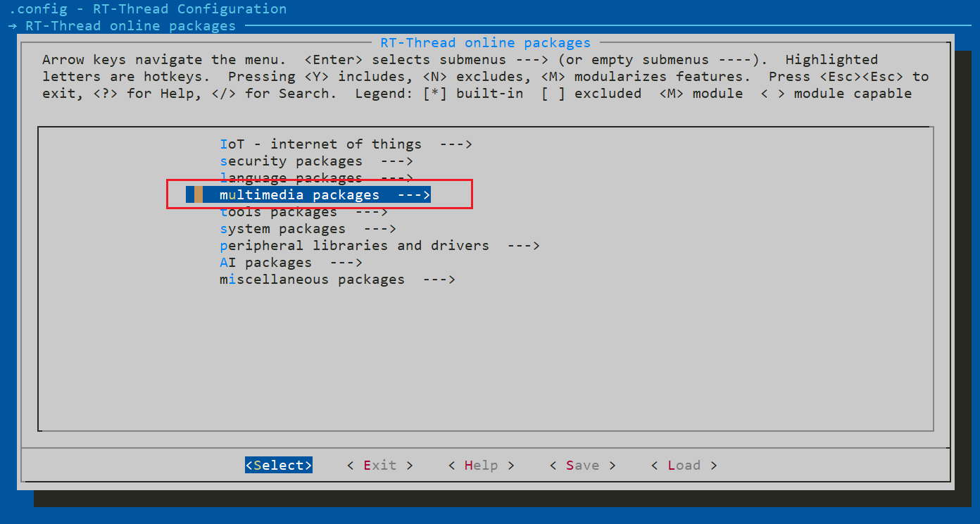
Task: Open the security packages submenu
Action: [316, 161]
